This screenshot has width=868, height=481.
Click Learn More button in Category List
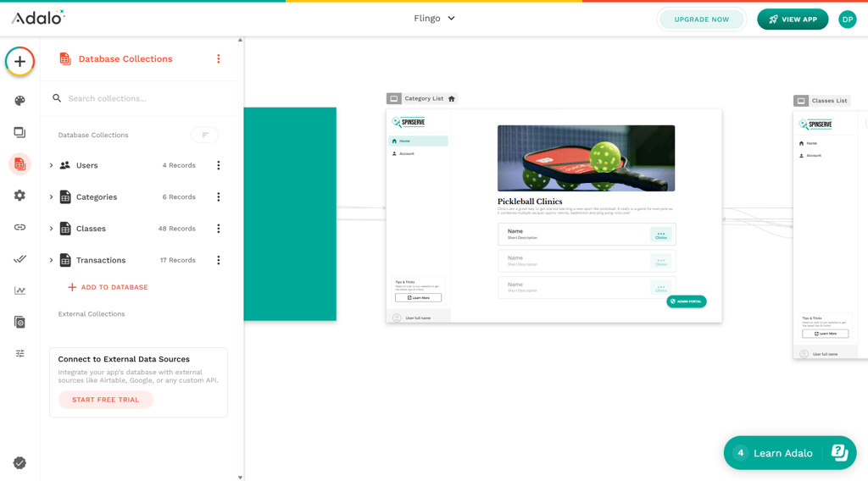pyautogui.click(x=419, y=297)
